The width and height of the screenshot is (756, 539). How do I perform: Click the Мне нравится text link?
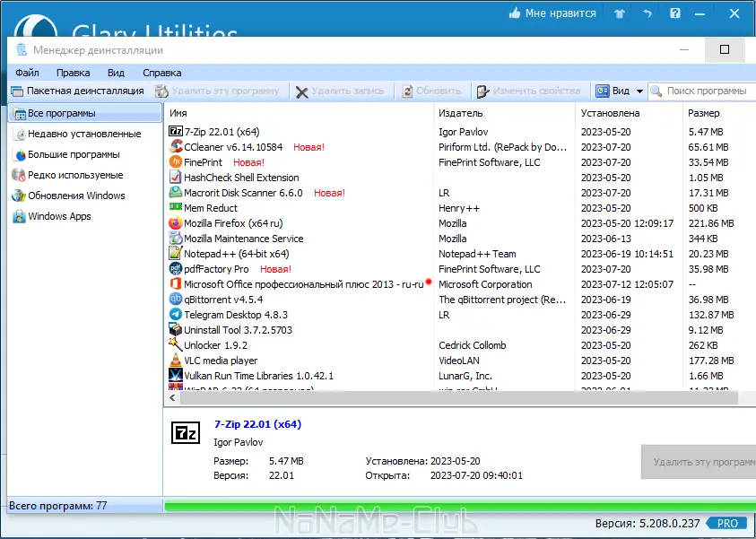click(x=560, y=13)
